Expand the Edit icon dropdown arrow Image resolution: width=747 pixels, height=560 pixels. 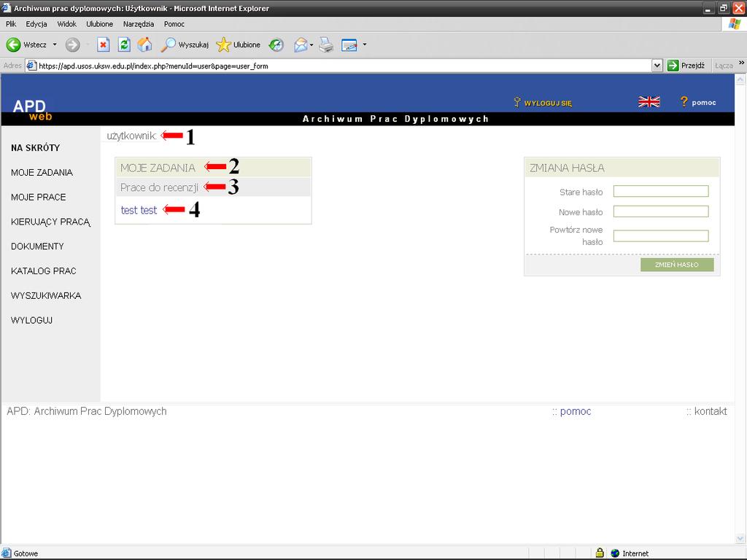point(365,44)
